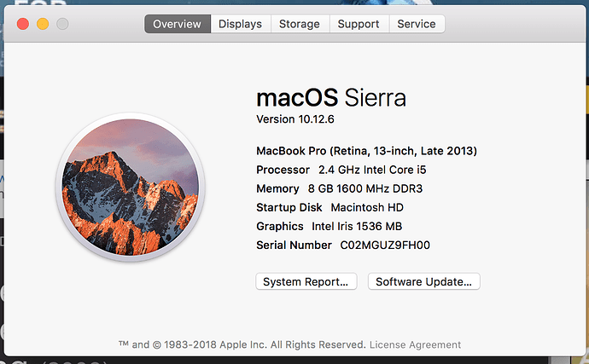Open System Report
This screenshot has height=364, width=589.
(x=306, y=281)
